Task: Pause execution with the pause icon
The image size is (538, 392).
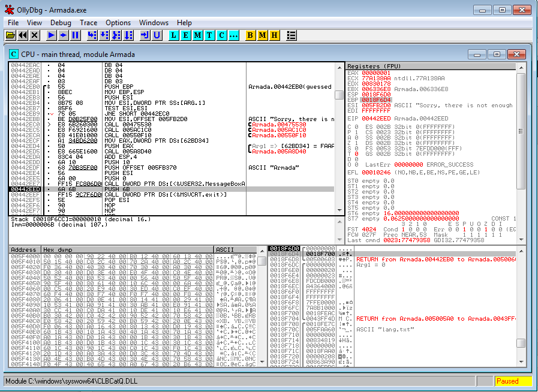Action: [76, 35]
